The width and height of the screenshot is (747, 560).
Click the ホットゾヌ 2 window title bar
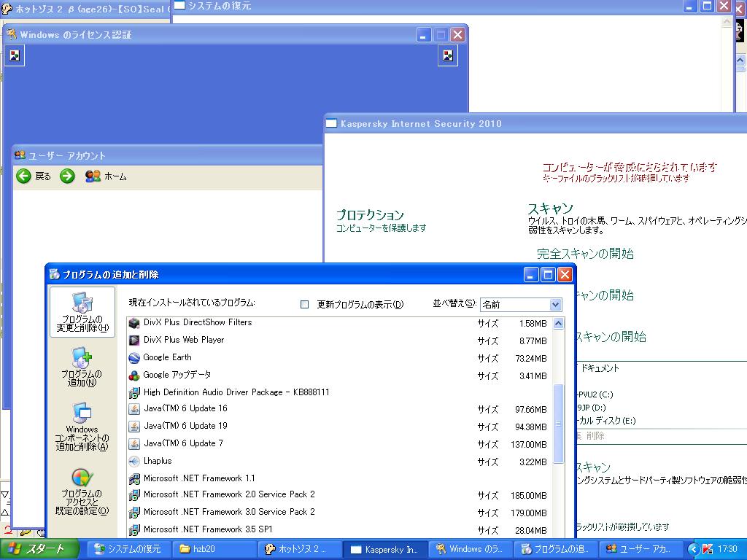pyautogui.click(x=85, y=9)
